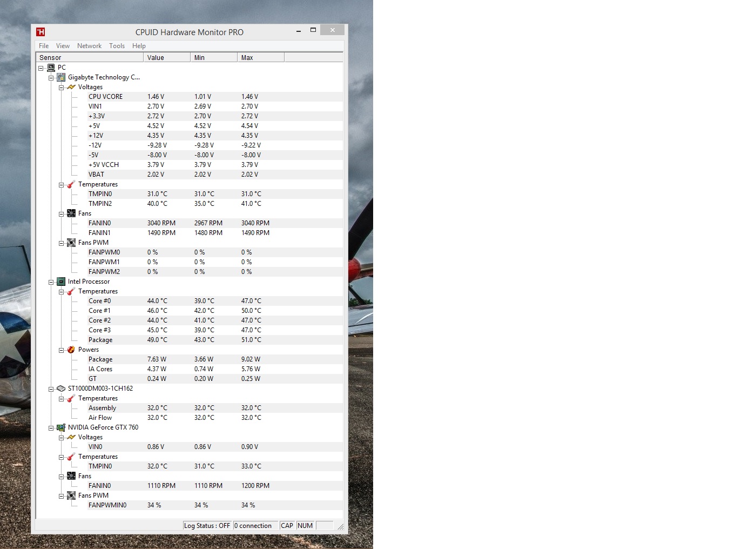Maximize the Hardware Monitor PRO window
This screenshot has height=549, width=756.
313,30
